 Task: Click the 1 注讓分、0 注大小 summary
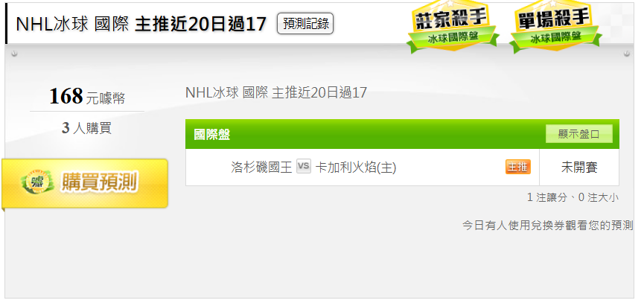pos(573,197)
